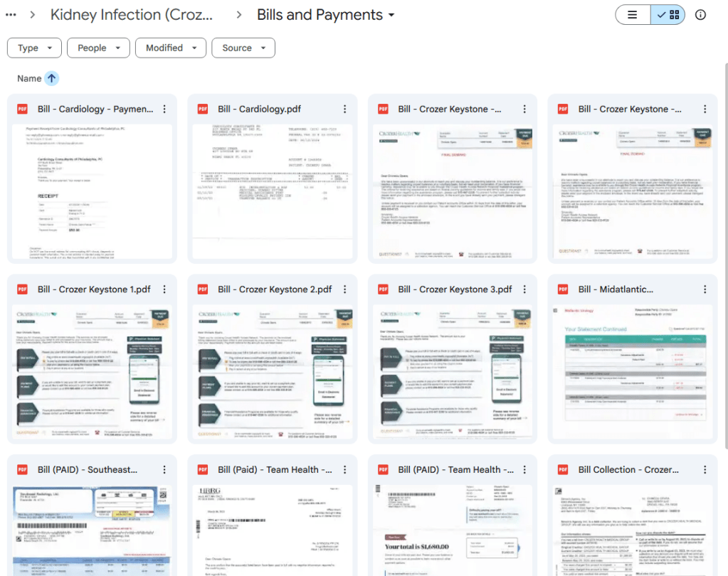Go to Kidney Infection parent folder breadcrumb

point(131,15)
